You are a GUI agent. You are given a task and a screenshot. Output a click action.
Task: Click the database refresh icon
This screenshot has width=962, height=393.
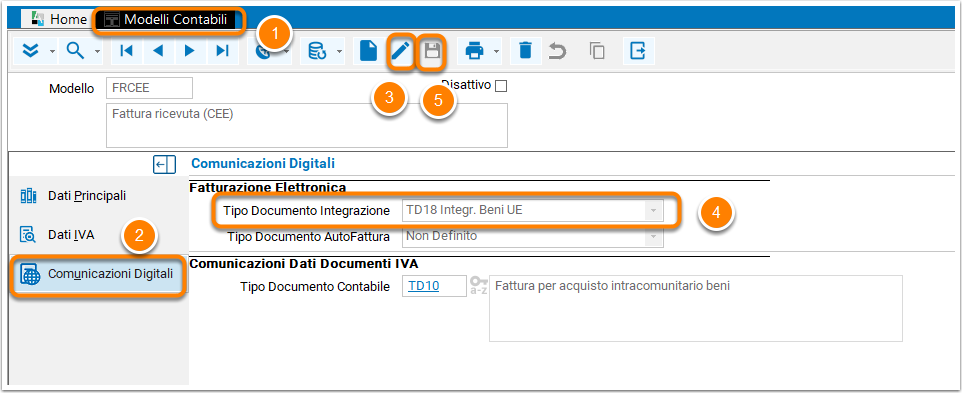click(317, 51)
